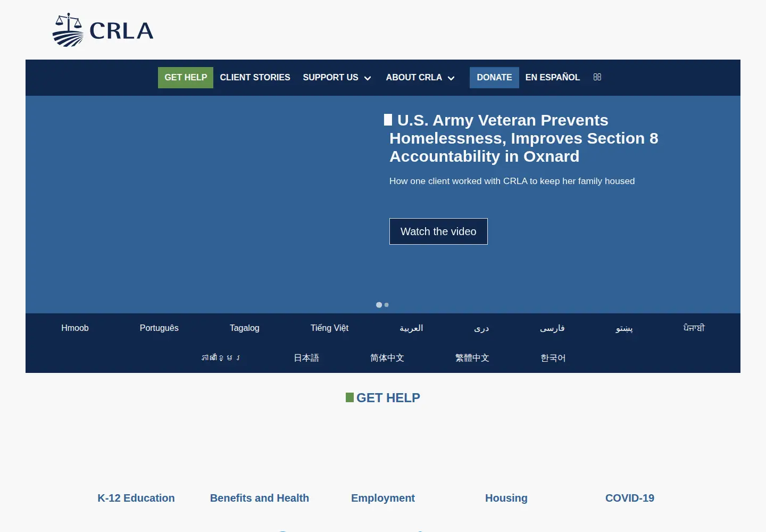Open the U.S. Army Veteran story headline
The width and height of the screenshot is (766, 532).
(x=524, y=138)
